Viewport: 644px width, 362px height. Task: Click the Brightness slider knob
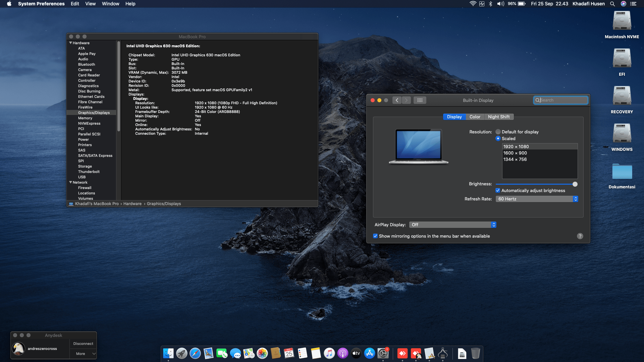pos(575,184)
